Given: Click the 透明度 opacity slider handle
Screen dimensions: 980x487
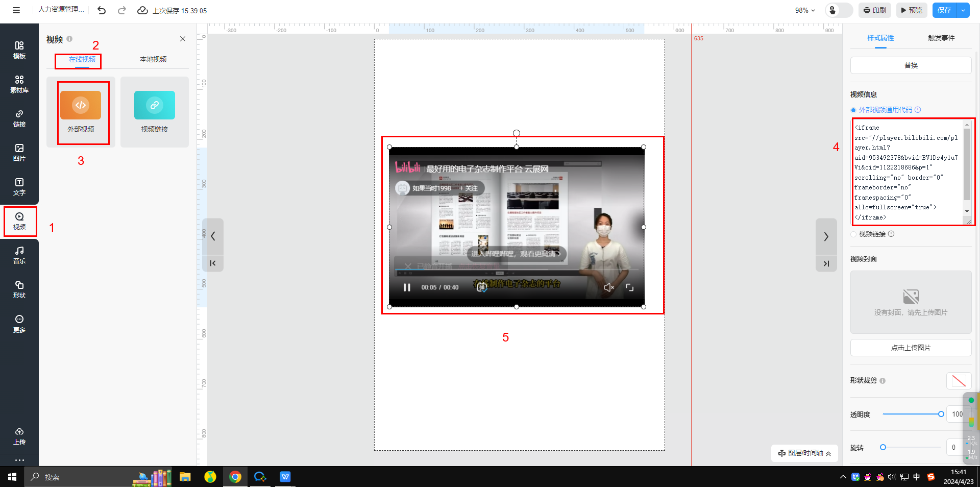Looking at the screenshot, I should tap(941, 414).
